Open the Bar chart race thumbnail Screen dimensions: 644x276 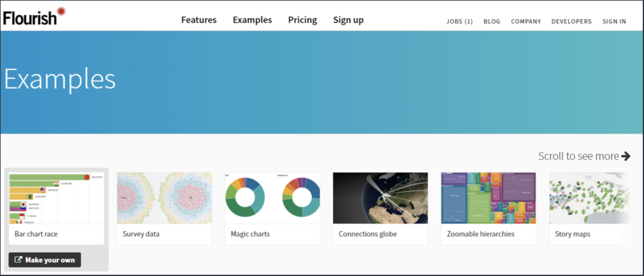click(x=56, y=198)
